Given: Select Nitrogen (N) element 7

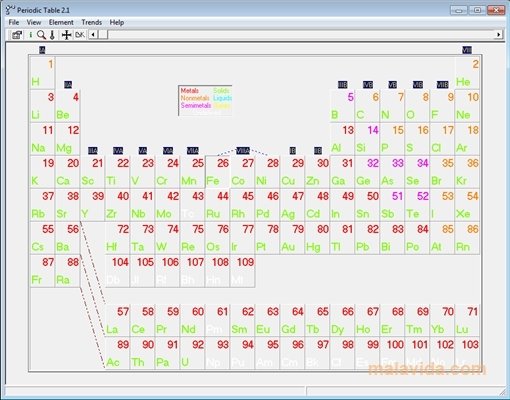Looking at the screenshot, I should (x=392, y=106).
